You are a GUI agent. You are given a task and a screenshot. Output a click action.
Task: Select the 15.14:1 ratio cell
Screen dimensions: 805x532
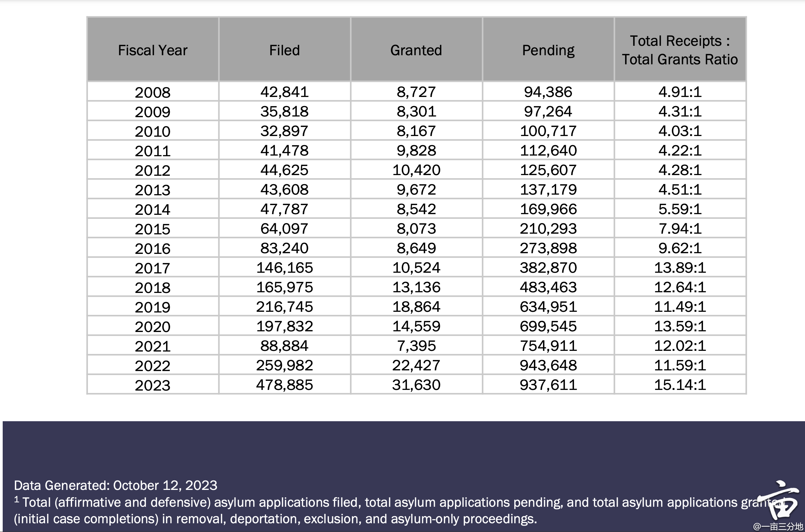pyautogui.click(x=680, y=385)
